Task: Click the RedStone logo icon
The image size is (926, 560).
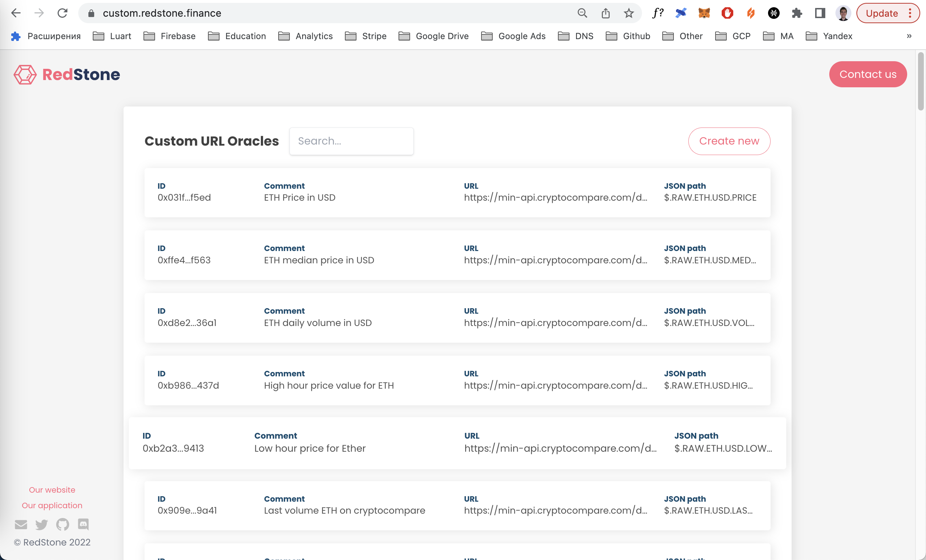Action: coord(25,74)
